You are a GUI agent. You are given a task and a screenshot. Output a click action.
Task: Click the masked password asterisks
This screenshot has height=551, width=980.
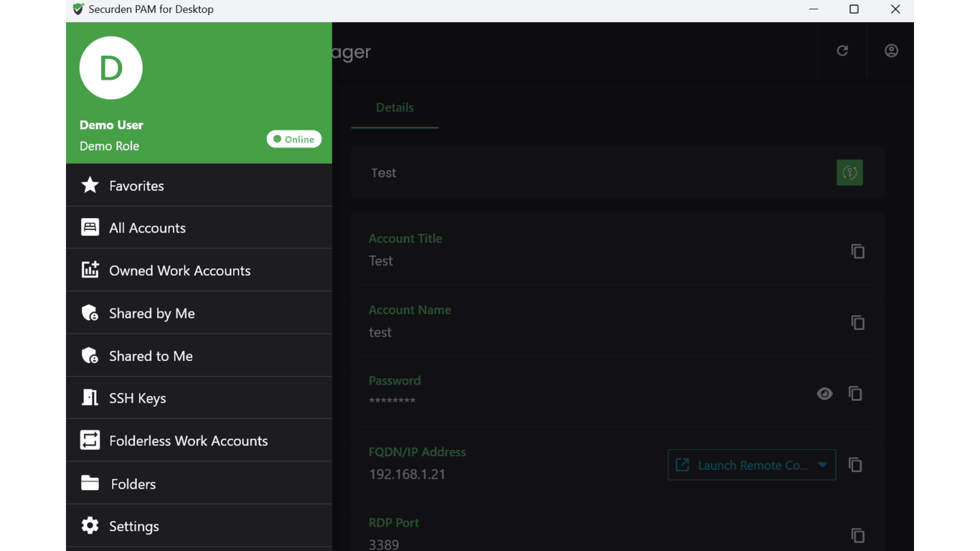pyautogui.click(x=392, y=401)
